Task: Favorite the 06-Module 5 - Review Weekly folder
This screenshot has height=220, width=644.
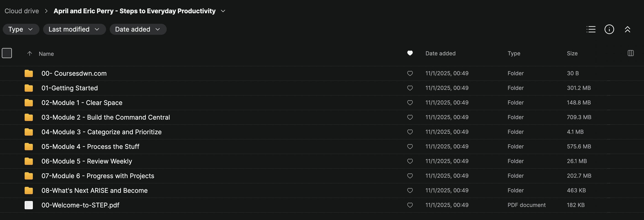Action: [410, 161]
